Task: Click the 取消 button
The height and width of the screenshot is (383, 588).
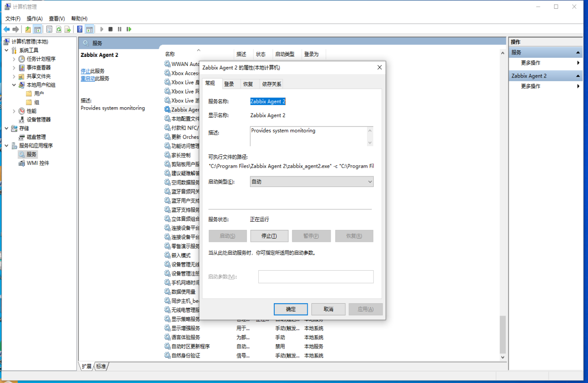Action: (328, 309)
